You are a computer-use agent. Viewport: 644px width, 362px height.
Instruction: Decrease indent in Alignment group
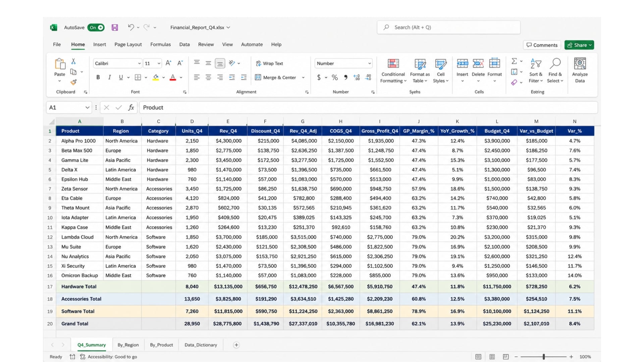pyautogui.click(x=232, y=77)
